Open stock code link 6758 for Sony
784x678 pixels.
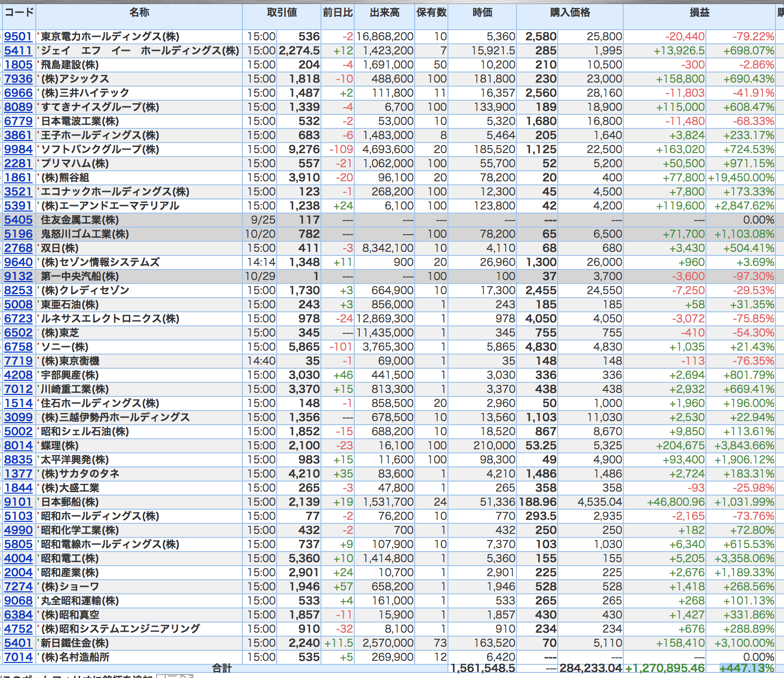tap(18, 347)
